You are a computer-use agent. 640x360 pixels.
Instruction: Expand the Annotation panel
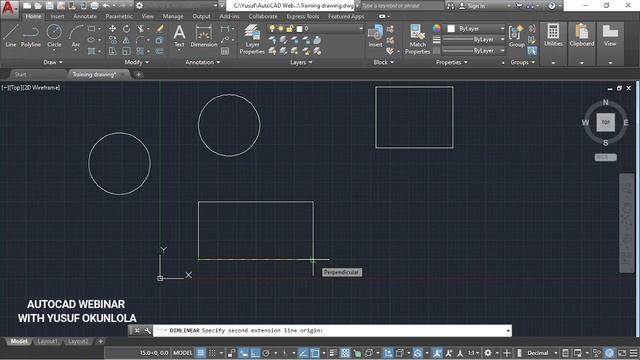click(203, 62)
